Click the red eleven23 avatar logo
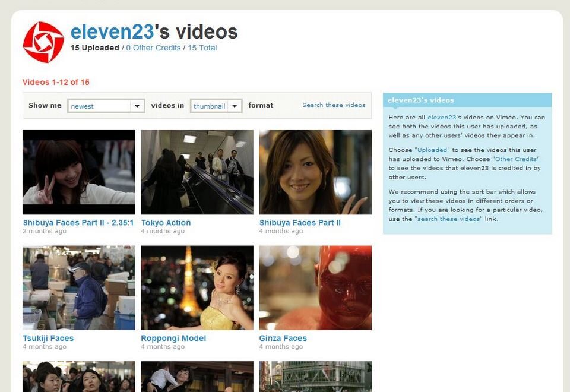This screenshot has width=570, height=392. pyautogui.click(x=43, y=42)
